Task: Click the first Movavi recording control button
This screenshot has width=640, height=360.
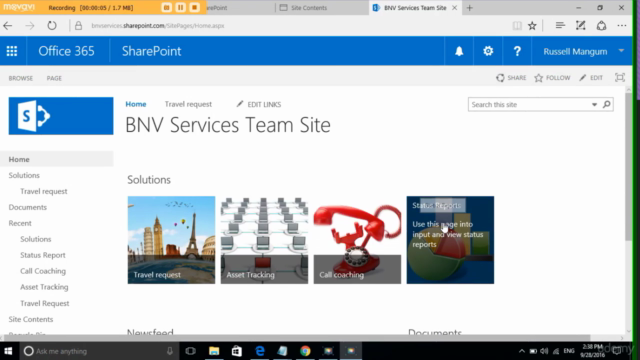Action: [x=166, y=7]
